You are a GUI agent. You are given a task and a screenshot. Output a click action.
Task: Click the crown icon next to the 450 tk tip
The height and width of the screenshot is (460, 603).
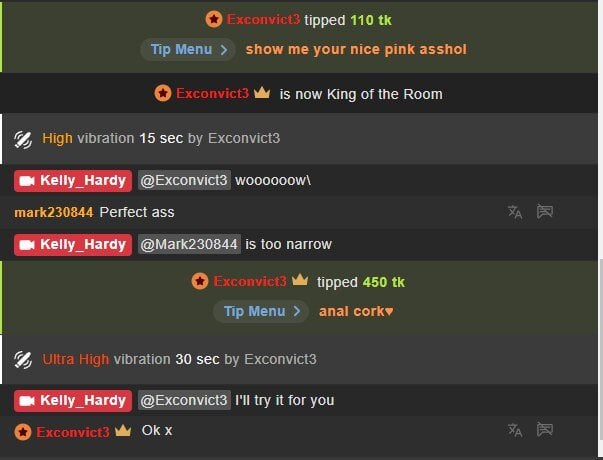[x=300, y=280]
